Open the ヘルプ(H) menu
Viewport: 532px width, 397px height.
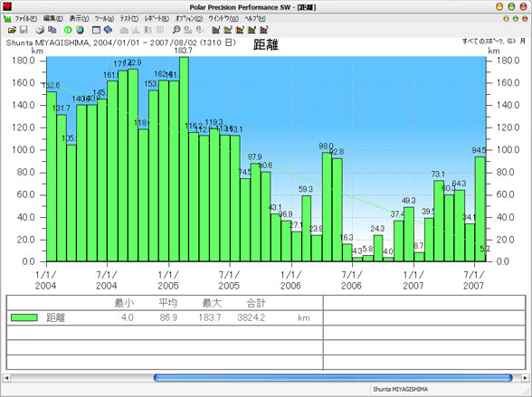(x=255, y=19)
